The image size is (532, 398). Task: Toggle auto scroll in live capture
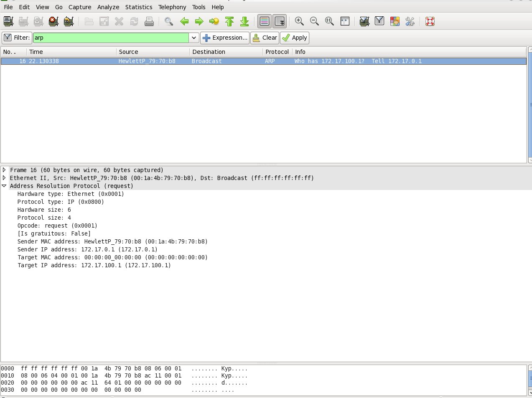(x=280, y=21)
